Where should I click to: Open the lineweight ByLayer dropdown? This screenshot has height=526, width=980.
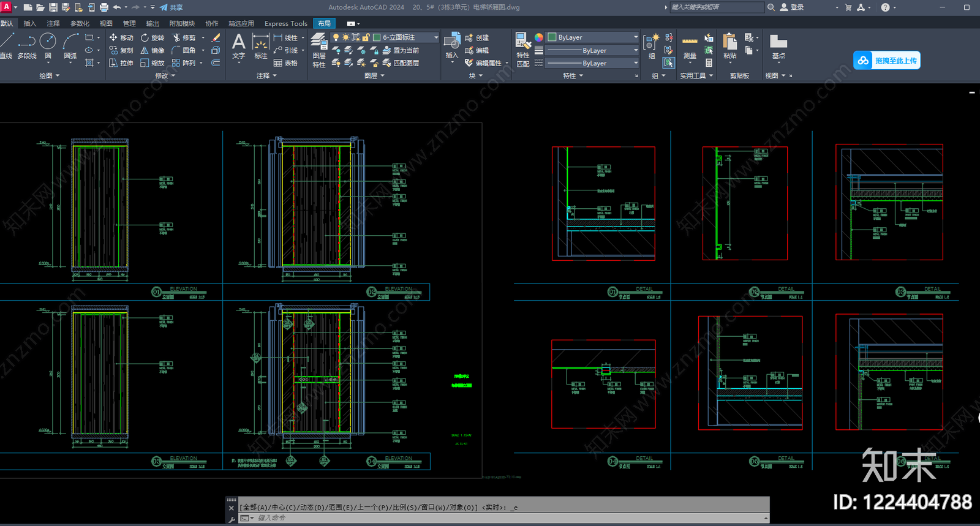click(x=592, y=50)
